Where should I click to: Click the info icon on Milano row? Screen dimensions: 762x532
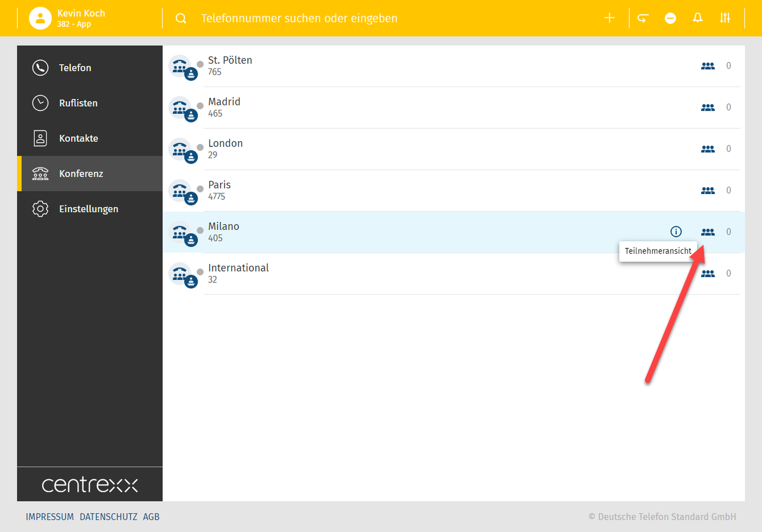pyautogui.click(x=676, y=231)
